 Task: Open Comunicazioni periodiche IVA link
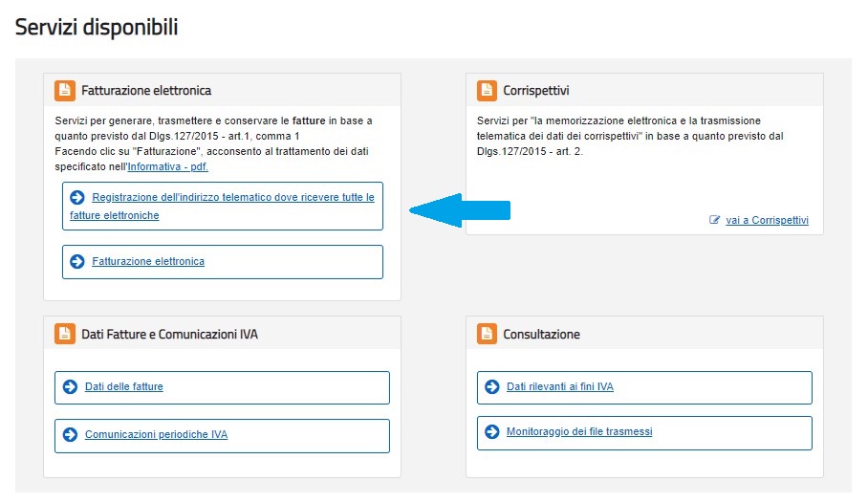coord(156,435)
